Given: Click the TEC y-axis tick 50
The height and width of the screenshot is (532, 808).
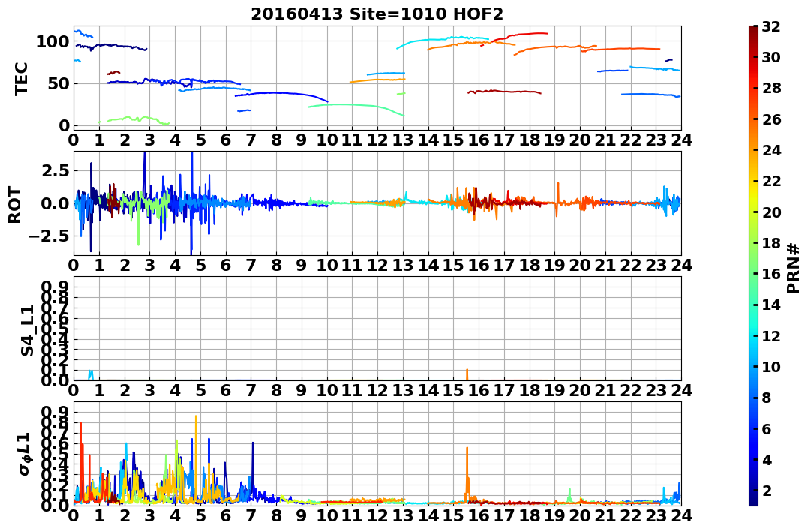Looking at the screenshot, I should coord(59,83).
